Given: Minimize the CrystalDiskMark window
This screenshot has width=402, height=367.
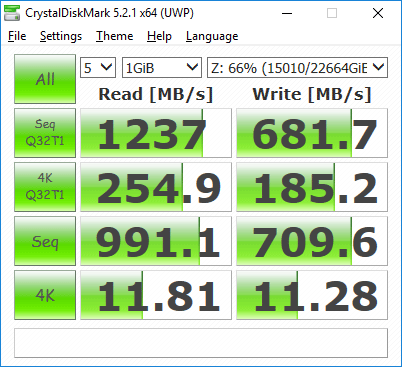Looking at the screenshot, I should [x=287, y=13].
